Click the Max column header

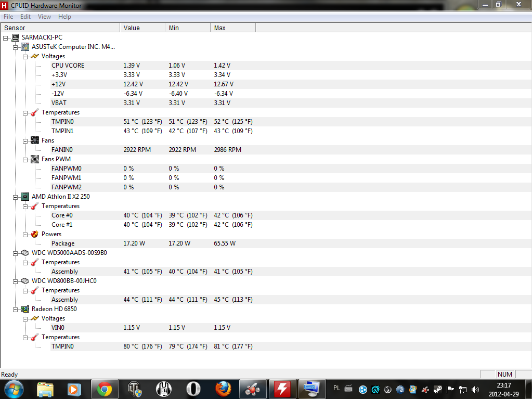click(220, 28)
